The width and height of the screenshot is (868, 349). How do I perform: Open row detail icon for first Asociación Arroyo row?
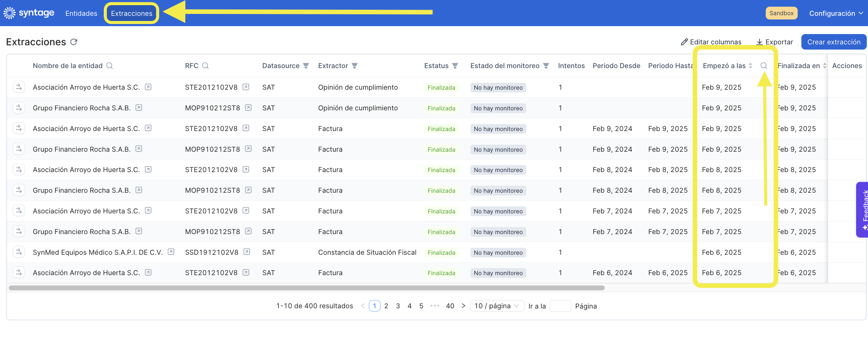point(19,87)
